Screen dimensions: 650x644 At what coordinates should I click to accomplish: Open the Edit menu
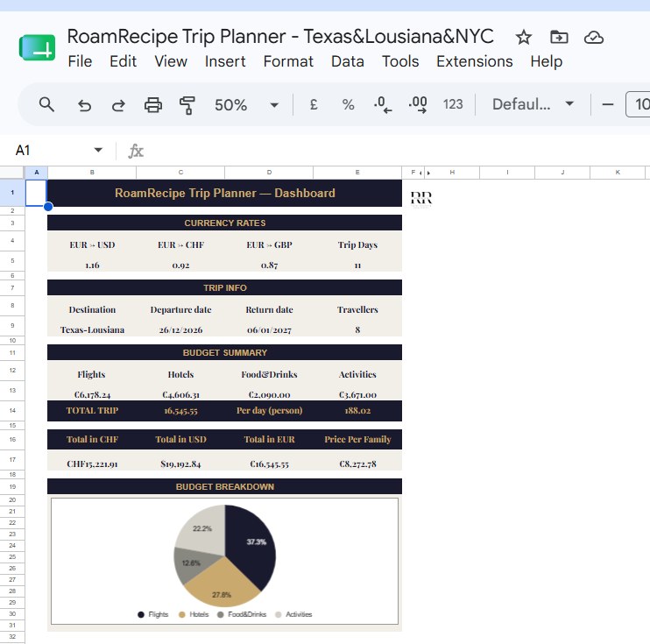coord(124,61)
